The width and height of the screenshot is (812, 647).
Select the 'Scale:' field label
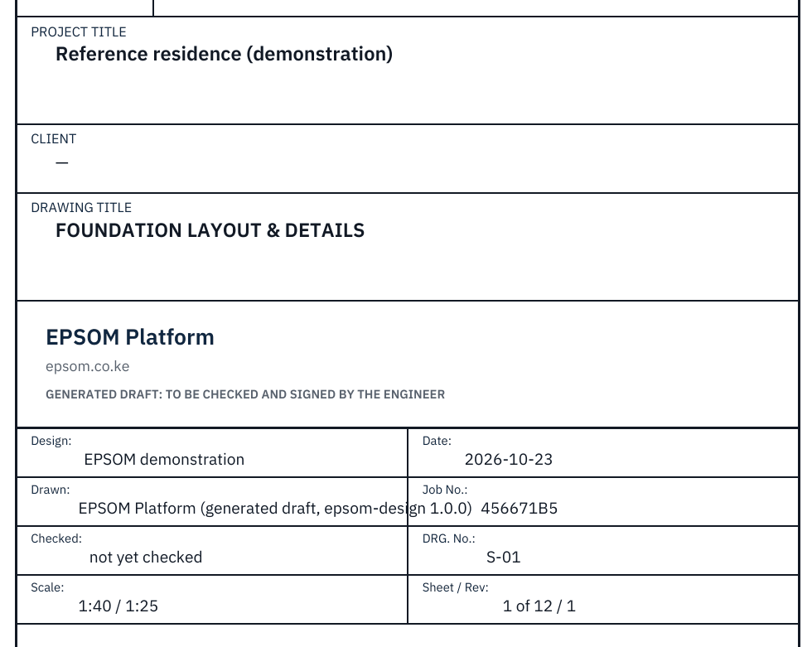[x=48, y=587]
